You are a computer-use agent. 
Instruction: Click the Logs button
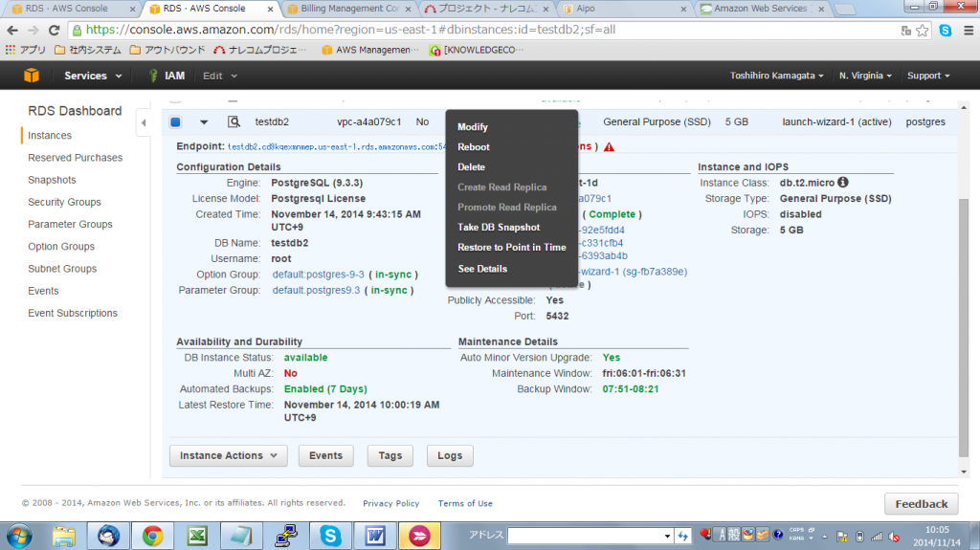click(450, 455)
